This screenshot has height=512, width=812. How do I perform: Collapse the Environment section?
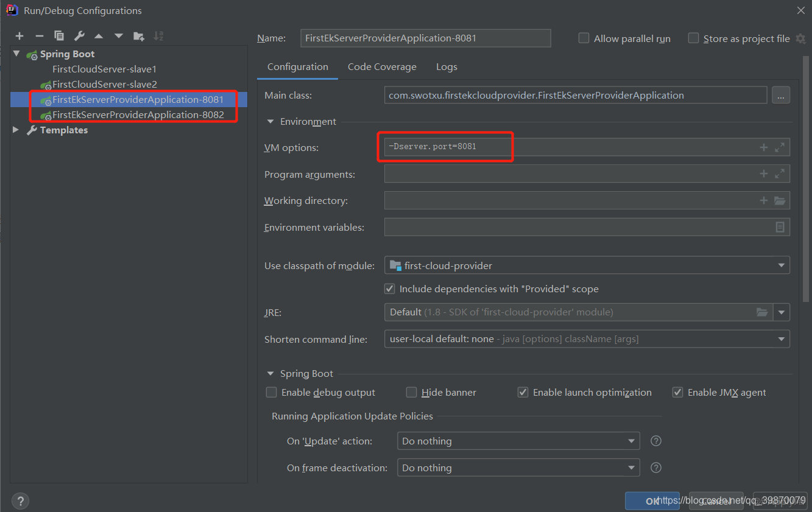[270, 122]
